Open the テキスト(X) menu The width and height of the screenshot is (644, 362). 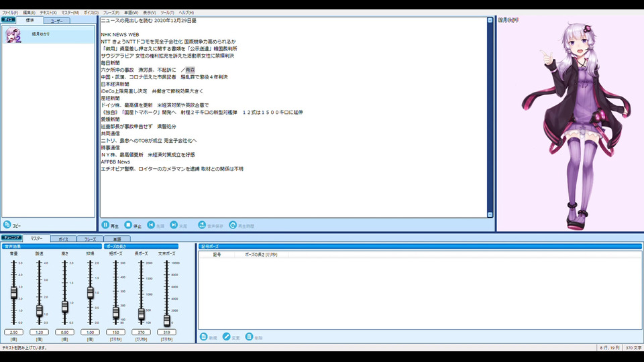click(x=48, y=13)
